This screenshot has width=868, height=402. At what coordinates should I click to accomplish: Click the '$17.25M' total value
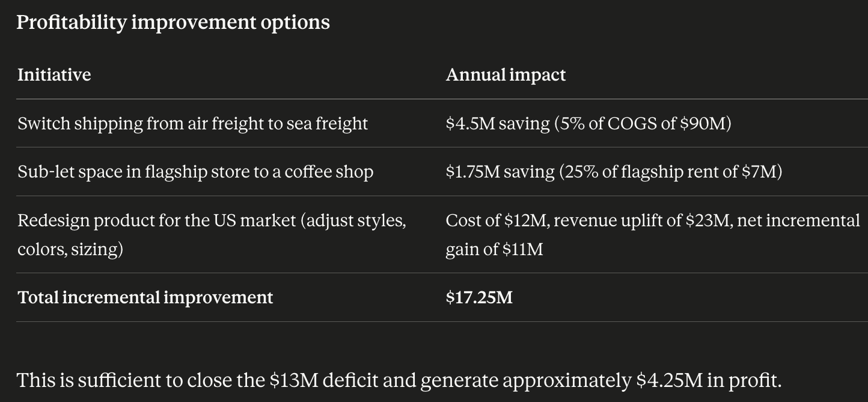coord(479,297)
